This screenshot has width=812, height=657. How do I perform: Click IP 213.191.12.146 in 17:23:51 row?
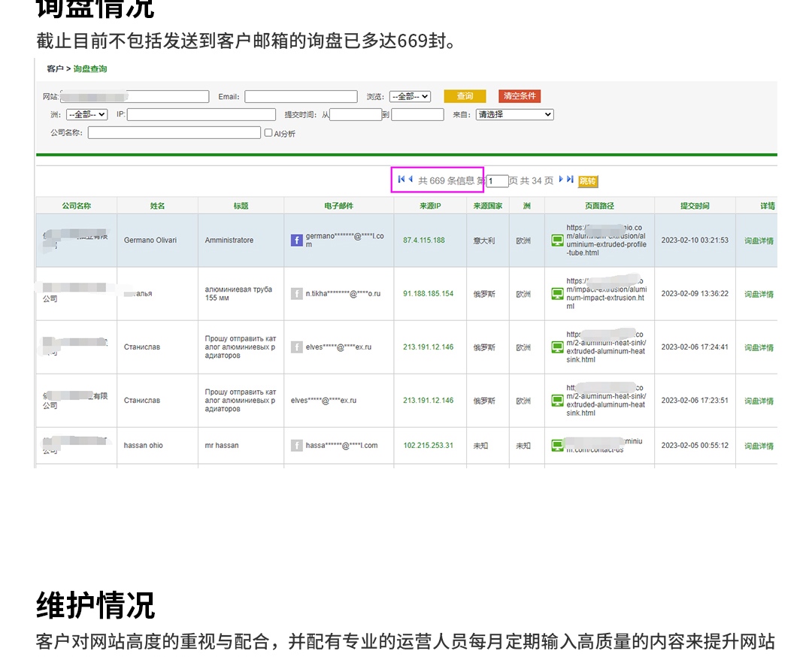click(428, 400)
